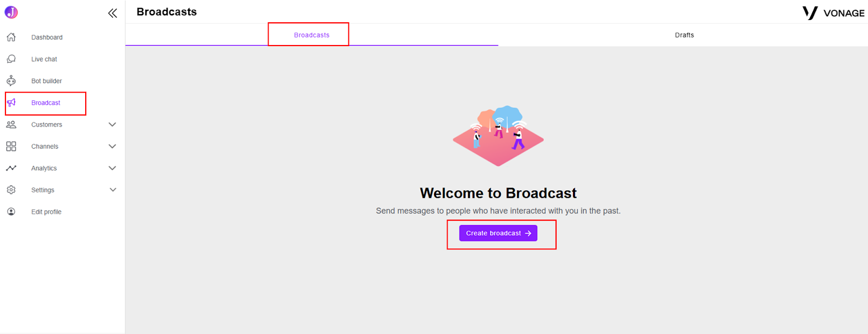Switch to the Drafts tab

(x=684, y=35)
